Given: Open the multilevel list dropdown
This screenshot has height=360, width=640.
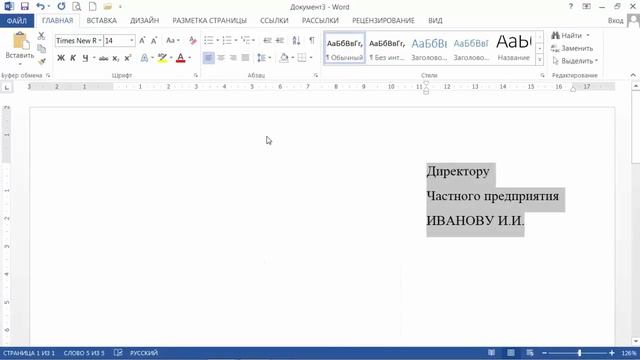Looking at the screenshot, I should point(253,40).
